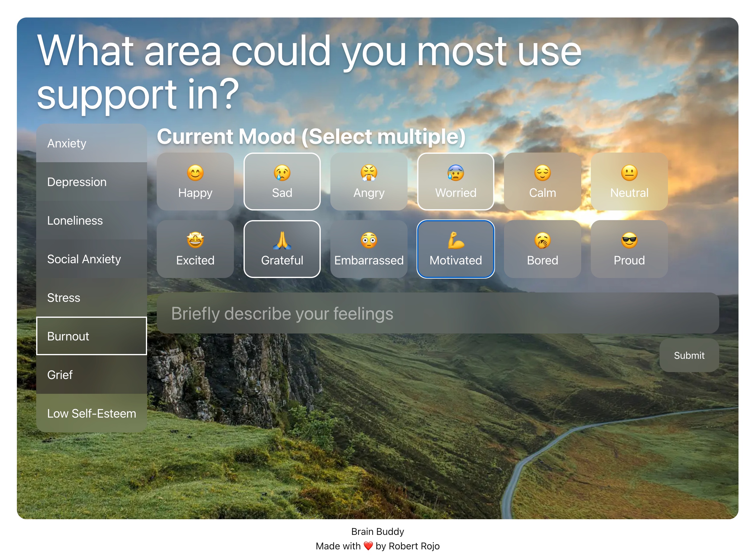Click the Bored yawning face emoji

(542, 240)
